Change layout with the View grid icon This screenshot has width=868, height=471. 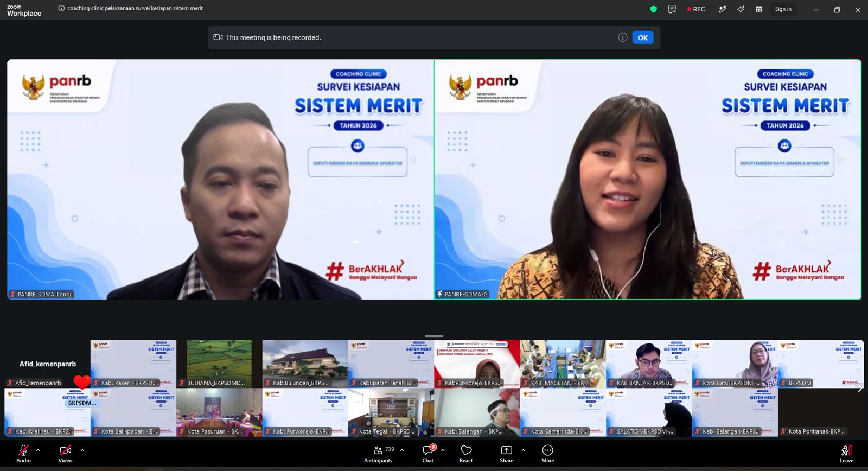click(759, 9)
